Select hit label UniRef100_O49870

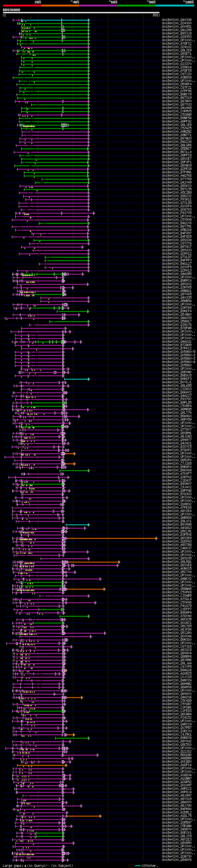176,830
